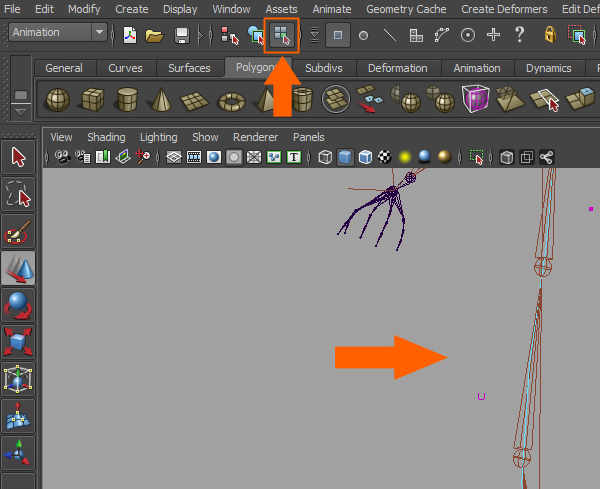600x489 pixels.
Task: Enable smooth shade all blue cube
Action: pyautogui.click(x=345, y=157)
